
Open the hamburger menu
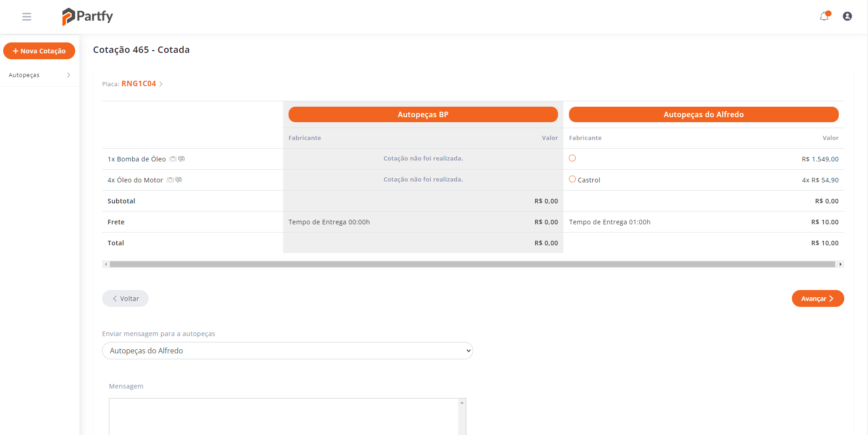click(x=26, y=17)
